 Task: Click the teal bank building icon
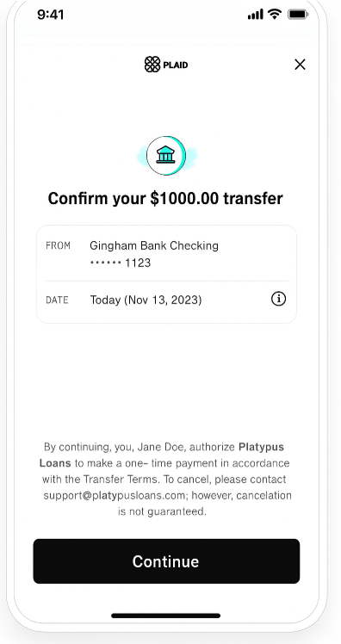pyautogui.click(x=166, y=156)
